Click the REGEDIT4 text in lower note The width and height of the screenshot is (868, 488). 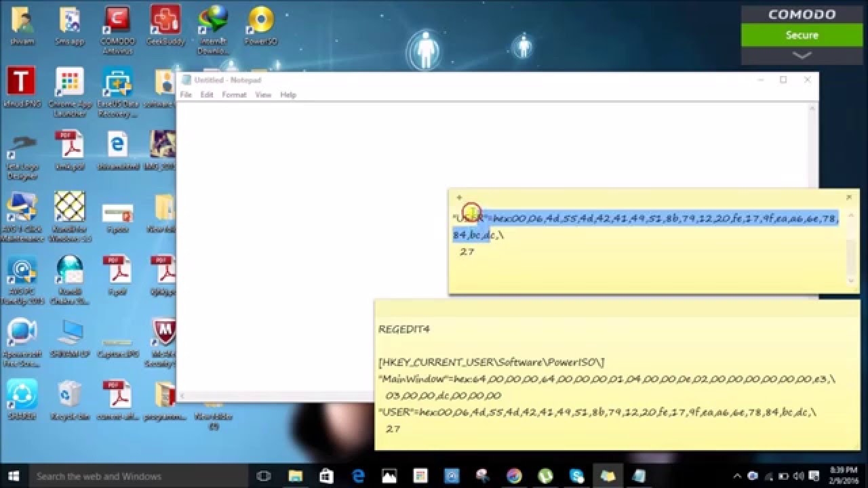pyautogui.click(x=404, y=329)
